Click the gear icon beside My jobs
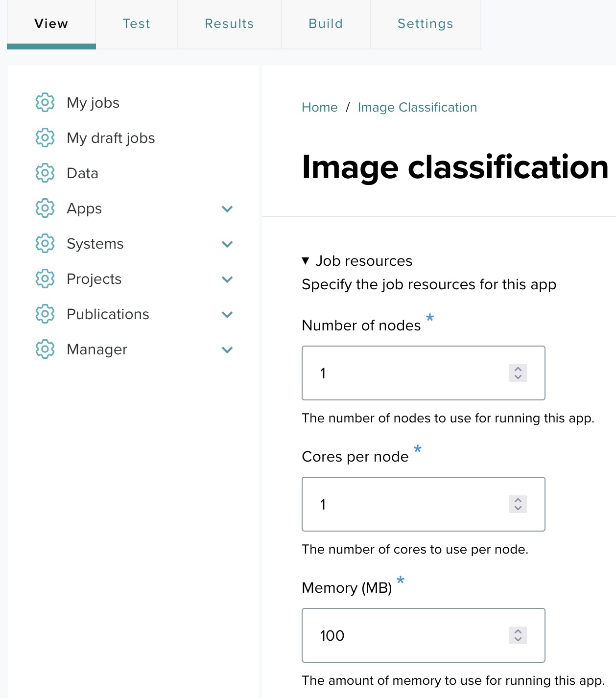This screenshot has width=616, height=698. coord(45,102)
